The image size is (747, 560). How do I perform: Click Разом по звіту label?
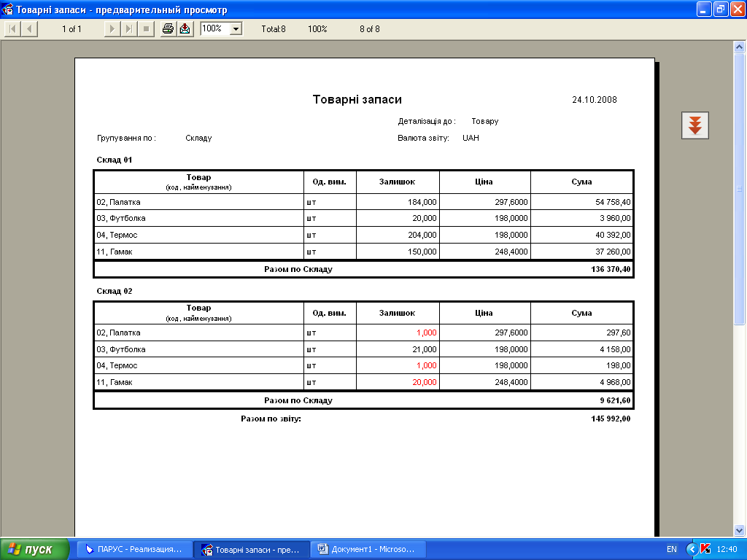[x=271, y=419]
